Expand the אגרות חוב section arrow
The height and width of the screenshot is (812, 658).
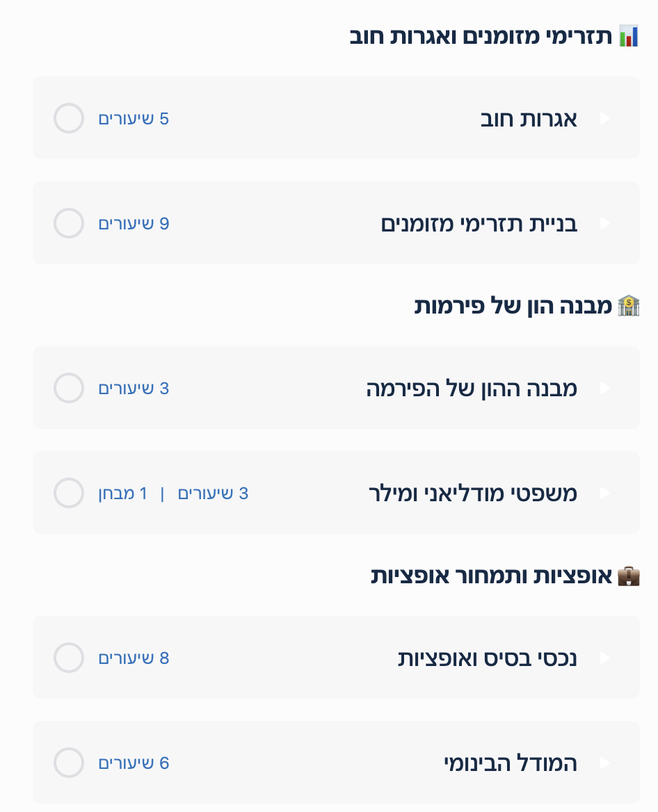(x=604, y=119)
